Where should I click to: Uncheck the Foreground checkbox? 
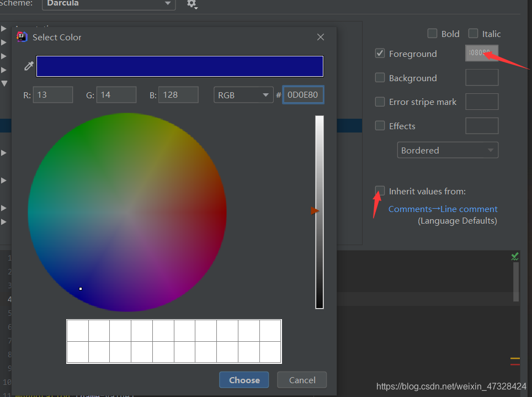pyautogui.click(x=380, y=54)
